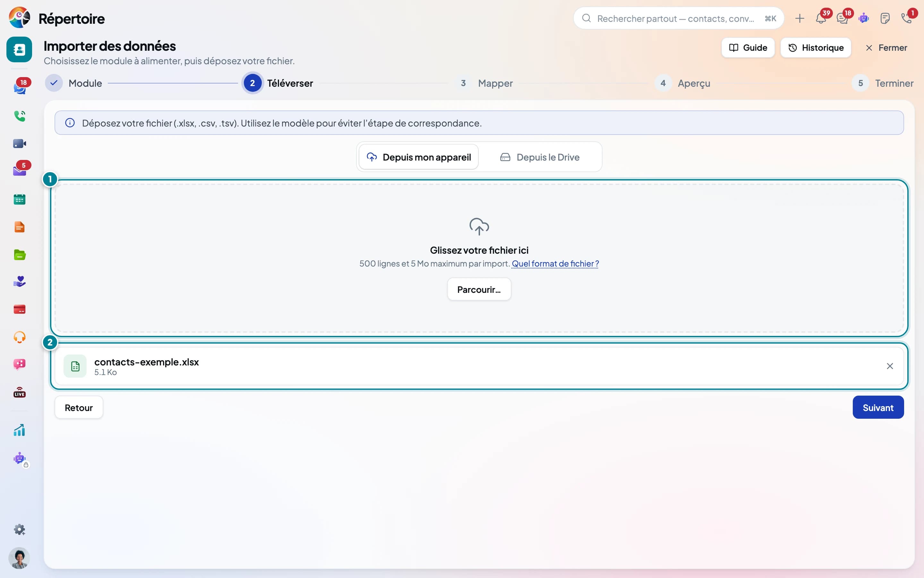Viewport: 924px width, 578px height.
Task: Open notifications bell with 39 badge
Action: point(821,18)
